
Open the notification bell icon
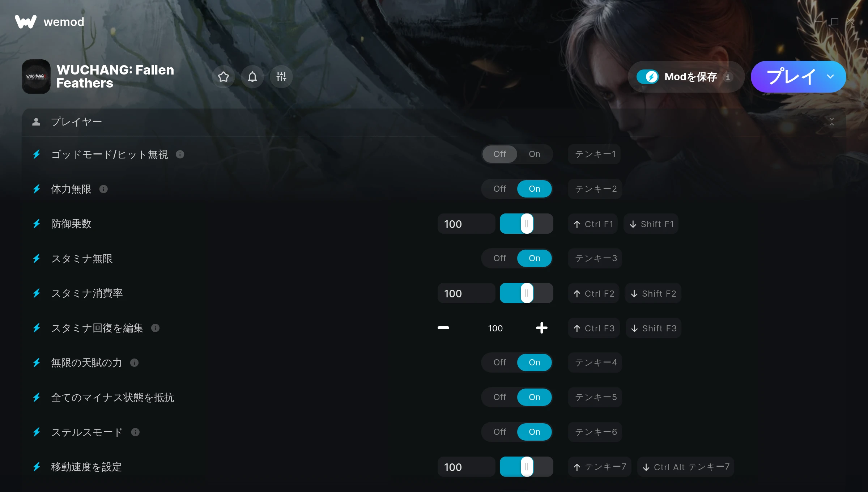tap(252, 77)
